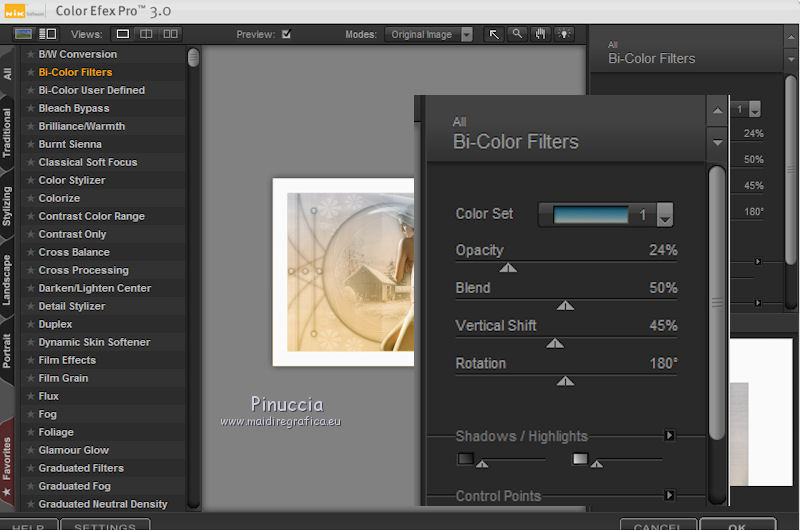Select the arrow pointer tool
This screenshot has height=530, width=800.
pos(494,34)
